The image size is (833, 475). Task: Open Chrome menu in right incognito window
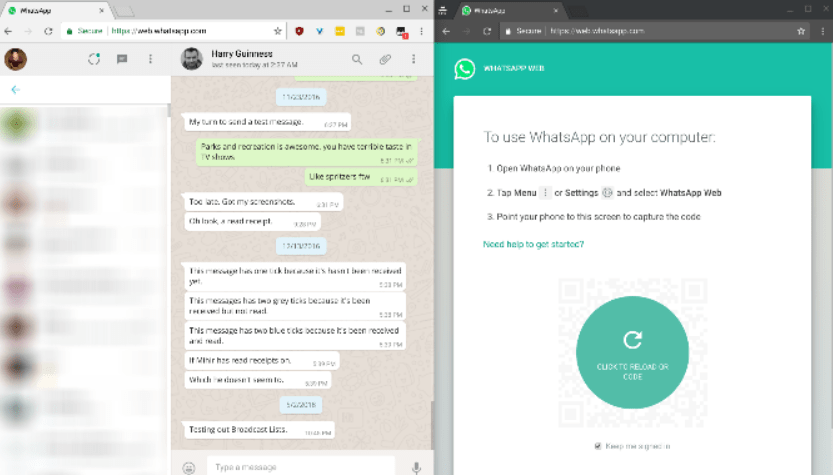(x=823, y=31)
